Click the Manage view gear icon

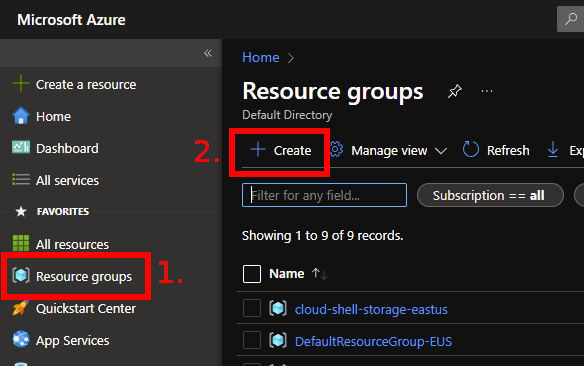click(336, 150)
